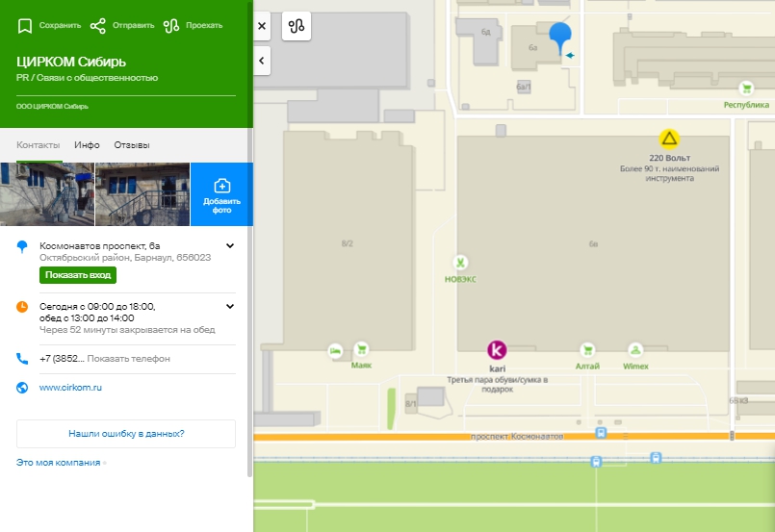Click the Сохранить bookmark icon
Screen dimensions: 775x532
click(25, 26)
